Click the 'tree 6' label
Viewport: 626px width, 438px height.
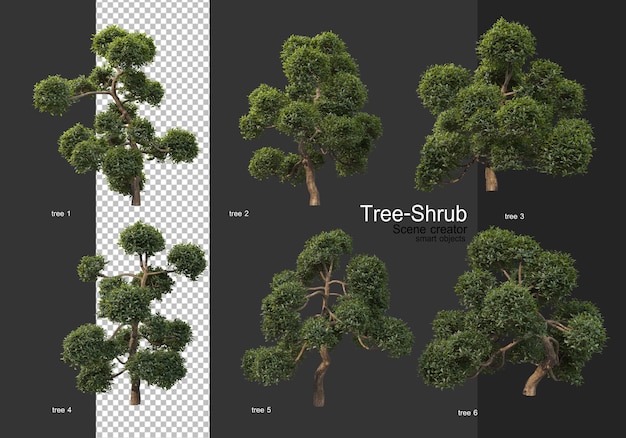468,412
